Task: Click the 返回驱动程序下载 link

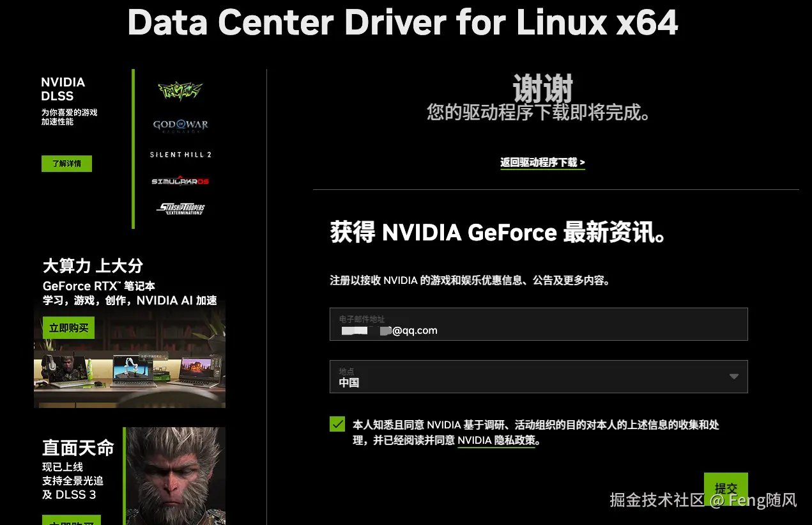Action: pyautogui.click(x=542, y=162)
